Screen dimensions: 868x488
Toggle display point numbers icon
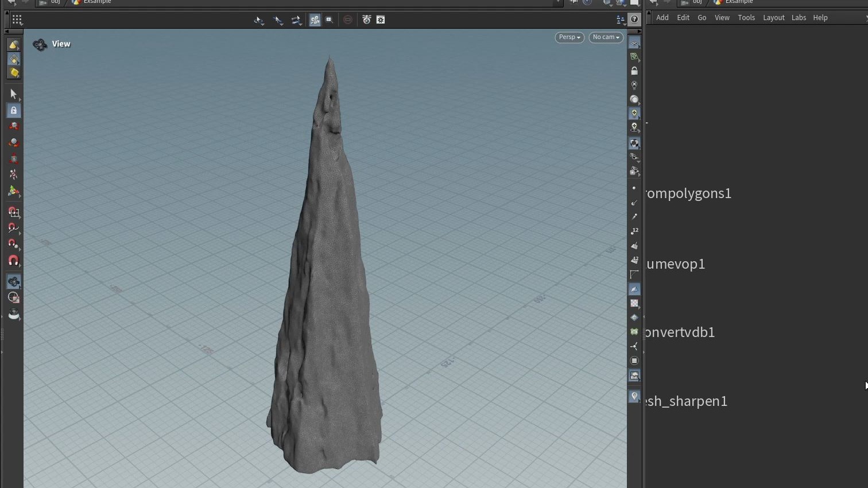pos(634,231)
